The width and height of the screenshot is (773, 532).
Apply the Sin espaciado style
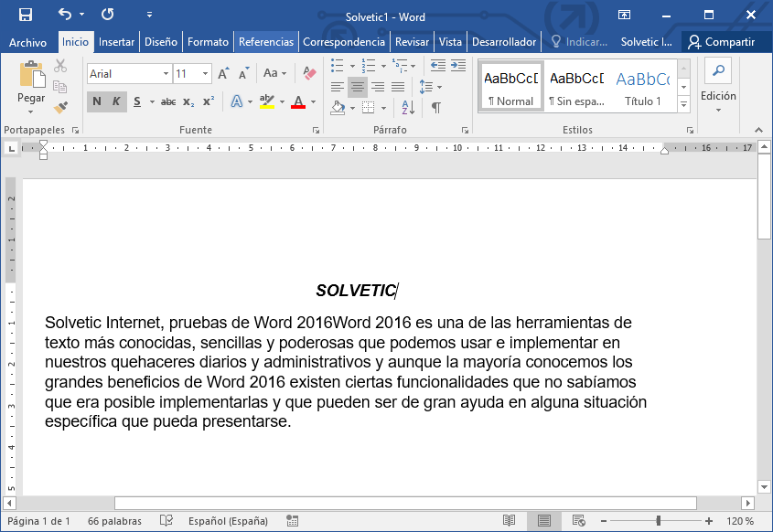pyautogui.click(x=577, y=85)
